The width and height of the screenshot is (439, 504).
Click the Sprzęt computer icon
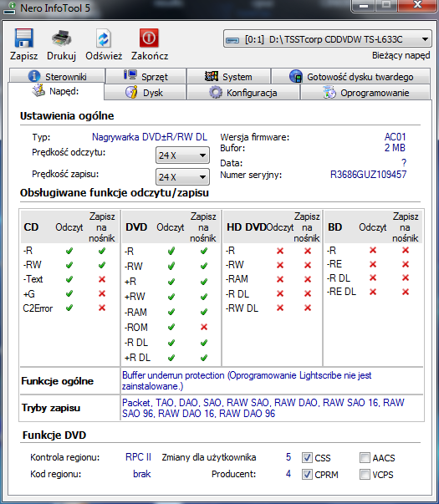[130, 75]
